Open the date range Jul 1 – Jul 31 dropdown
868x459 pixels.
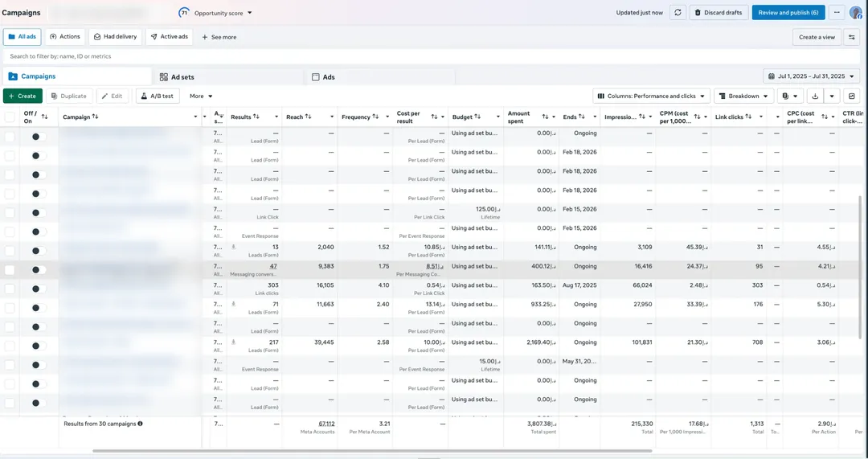click(812, 76)
